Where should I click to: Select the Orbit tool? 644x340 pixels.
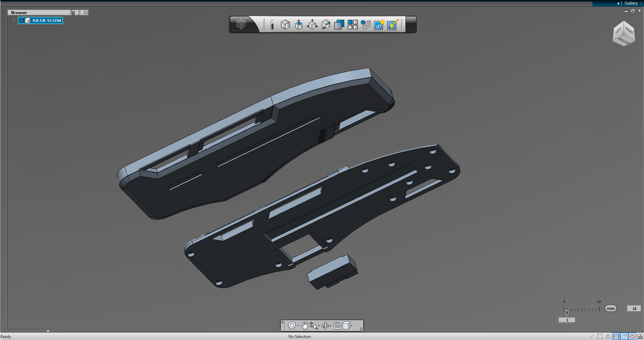[x=325, y=326]
